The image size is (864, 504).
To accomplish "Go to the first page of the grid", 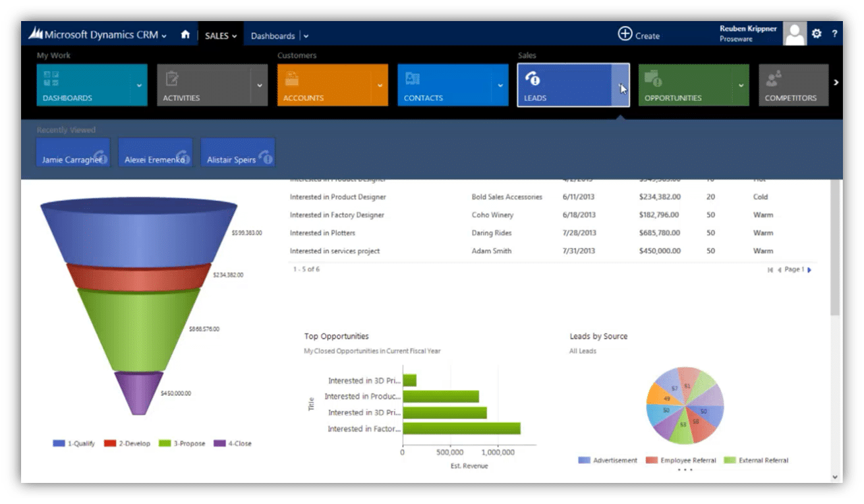I will coord(770,269).
